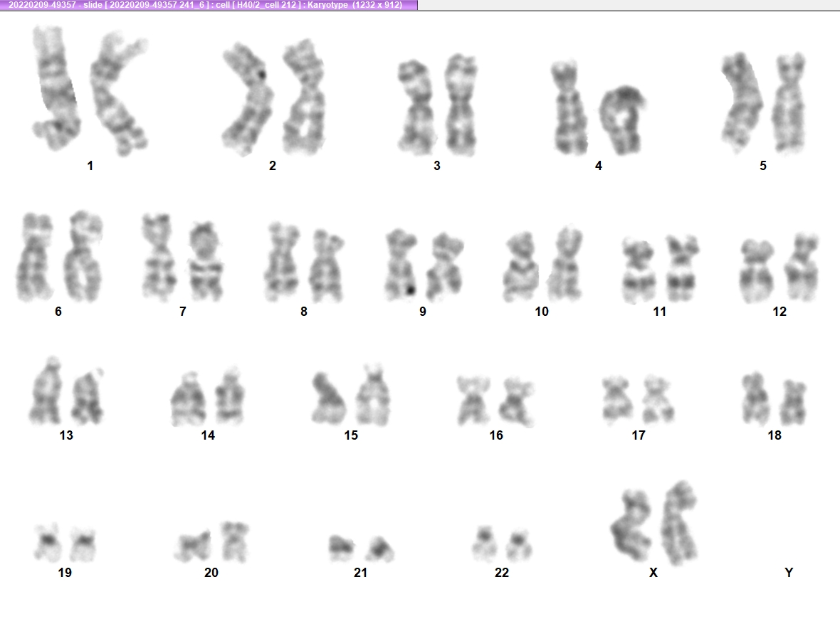Image resolution: width=840 pixels, height=641 pixels.
Task: Select the right chromosome 18 homolog
Action: pos(793,402)
